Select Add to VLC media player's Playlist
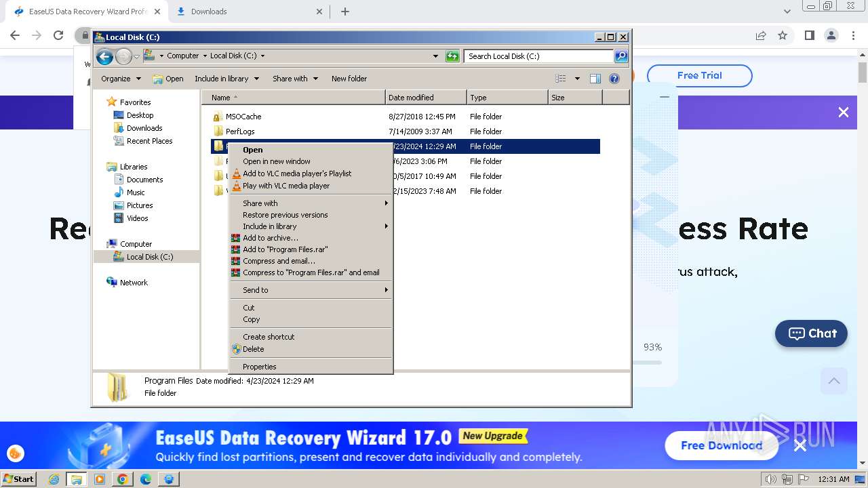 tap(311, 174)
